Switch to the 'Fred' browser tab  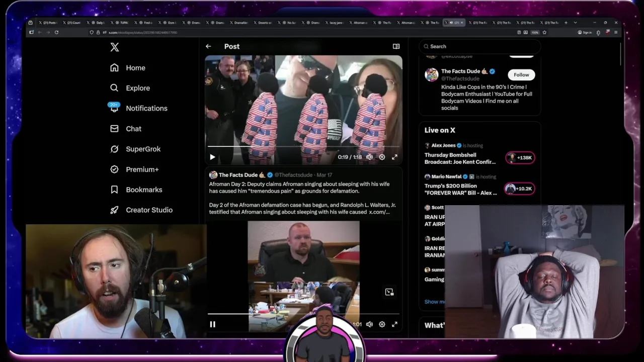pos(143,23)
